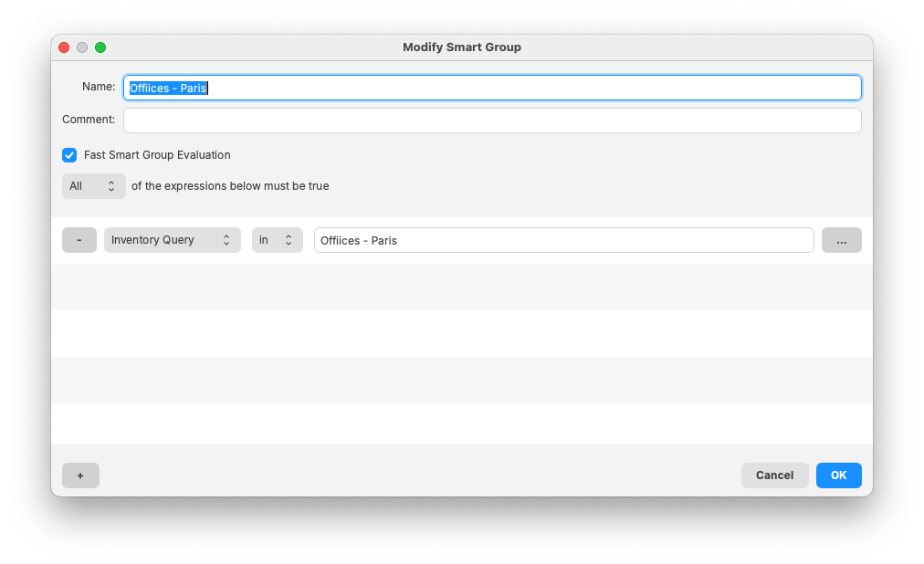Open the 'in' operator dropdown
The height and width of the screenshot is (564, 924).
tap(277, 240)
